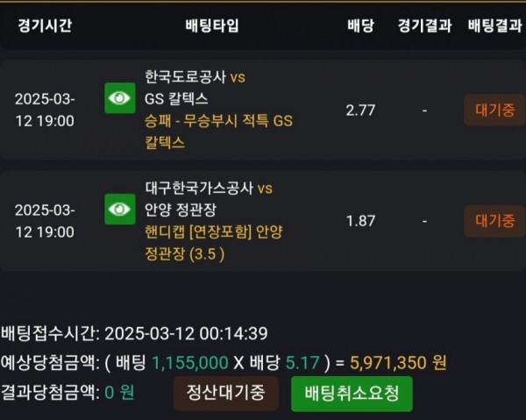Click the 배팅접수시간 timestamp
This screenshot has height=420, width=526.
tap(186, 333)
